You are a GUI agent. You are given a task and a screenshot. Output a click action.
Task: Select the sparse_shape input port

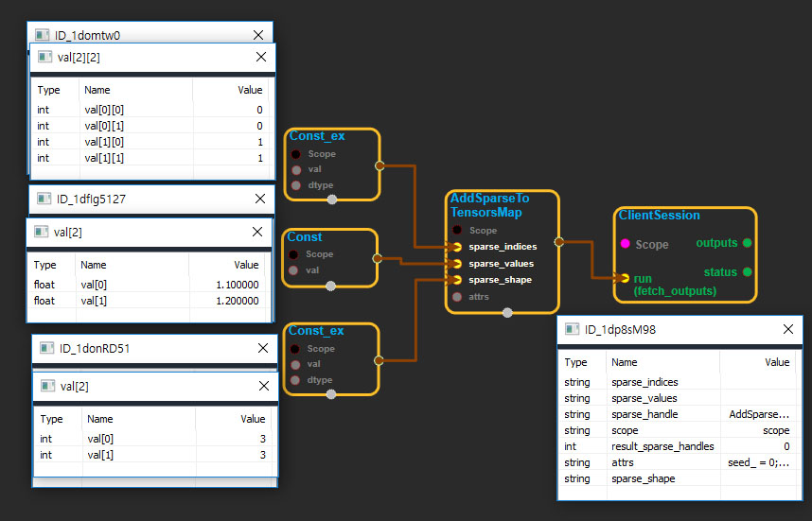pos(459,280)
